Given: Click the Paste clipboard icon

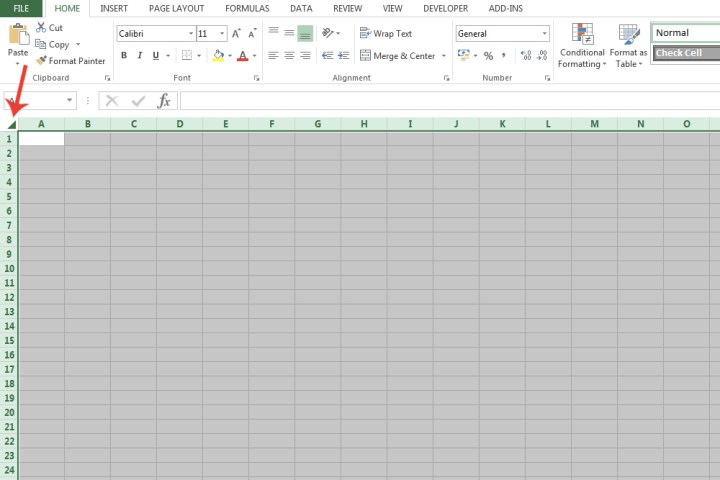Looking at the screenshot, I should [18, 36].
